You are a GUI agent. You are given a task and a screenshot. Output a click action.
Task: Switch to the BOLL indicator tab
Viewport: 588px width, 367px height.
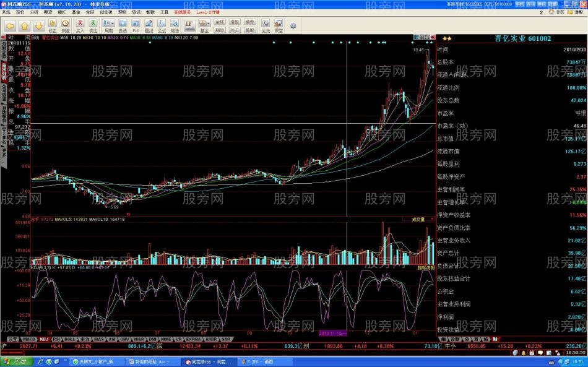70,339
